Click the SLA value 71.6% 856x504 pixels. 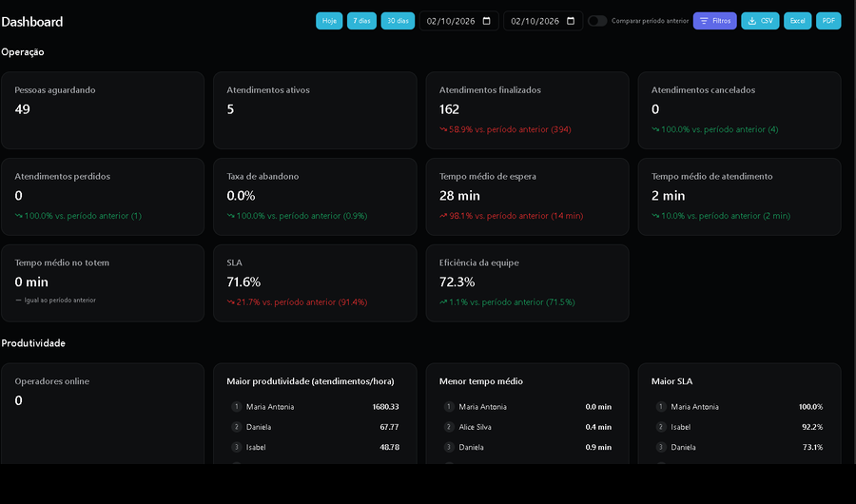(x=243, y=281)
